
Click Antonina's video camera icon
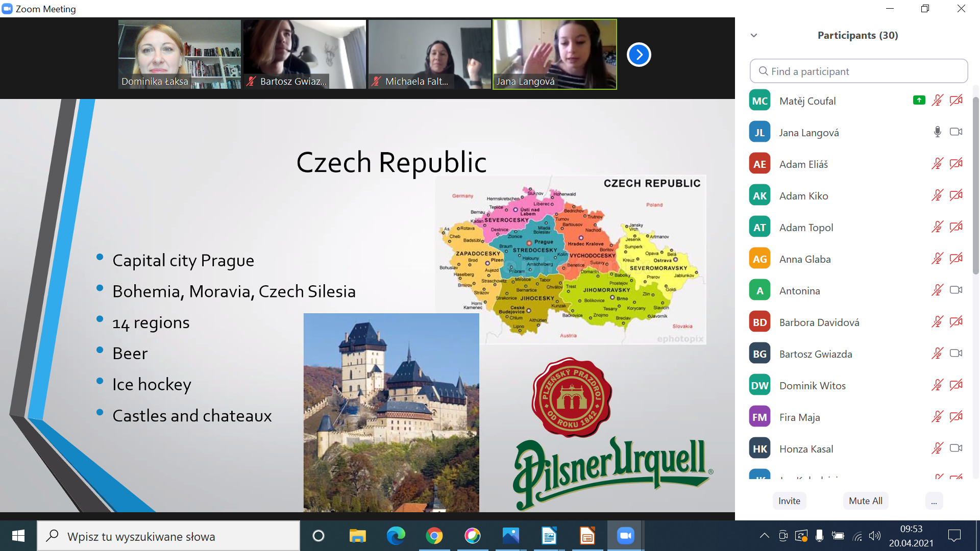(x=956, y=290)
